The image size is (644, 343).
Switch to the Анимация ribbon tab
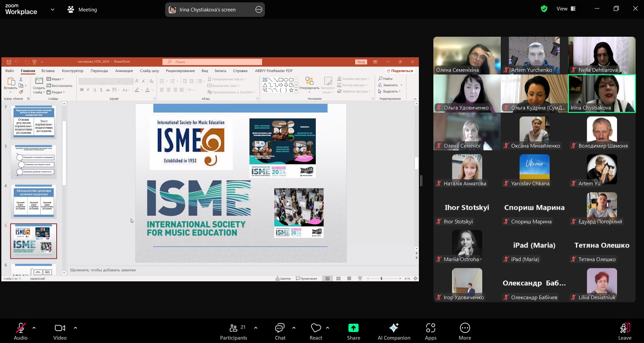click(x=124, y=71)
